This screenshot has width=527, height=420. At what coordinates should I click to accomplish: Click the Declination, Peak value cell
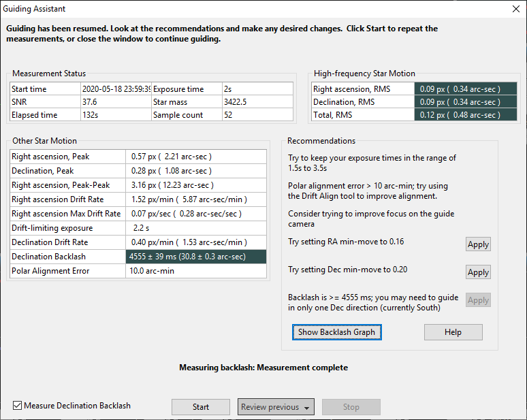point(196,171)
